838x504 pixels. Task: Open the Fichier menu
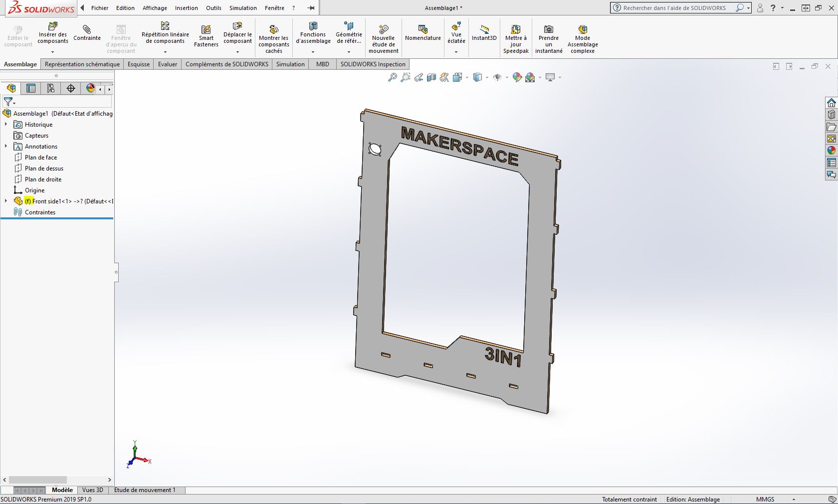(x=100, y=8)
